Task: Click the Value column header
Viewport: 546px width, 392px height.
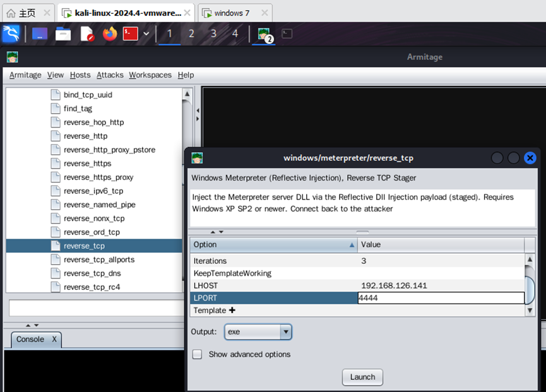Action: click(441, 244)
